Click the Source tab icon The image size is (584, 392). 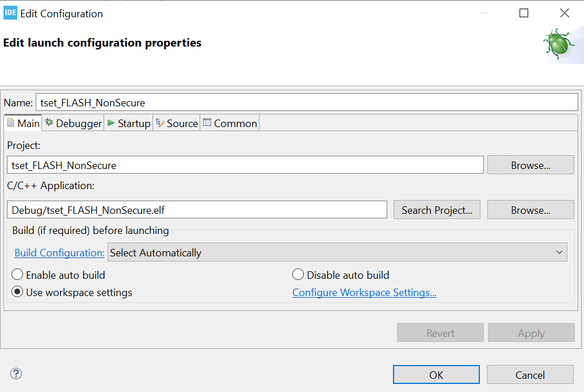[159, 122]
